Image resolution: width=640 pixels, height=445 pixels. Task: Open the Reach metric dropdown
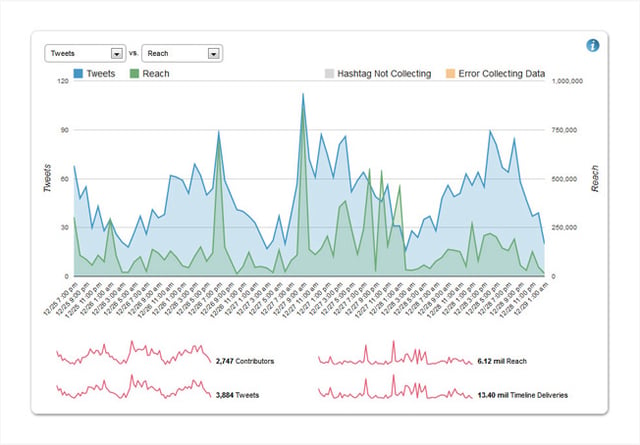pos(182,53)
